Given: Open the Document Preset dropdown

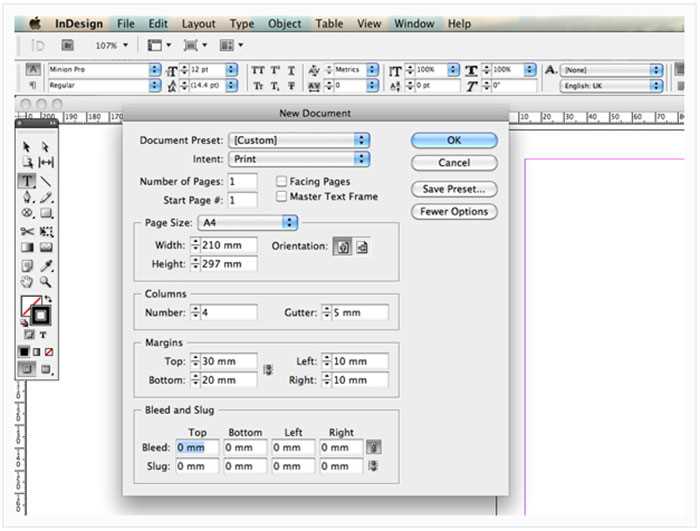Looking at the screenshot, I should coord(299,140).
